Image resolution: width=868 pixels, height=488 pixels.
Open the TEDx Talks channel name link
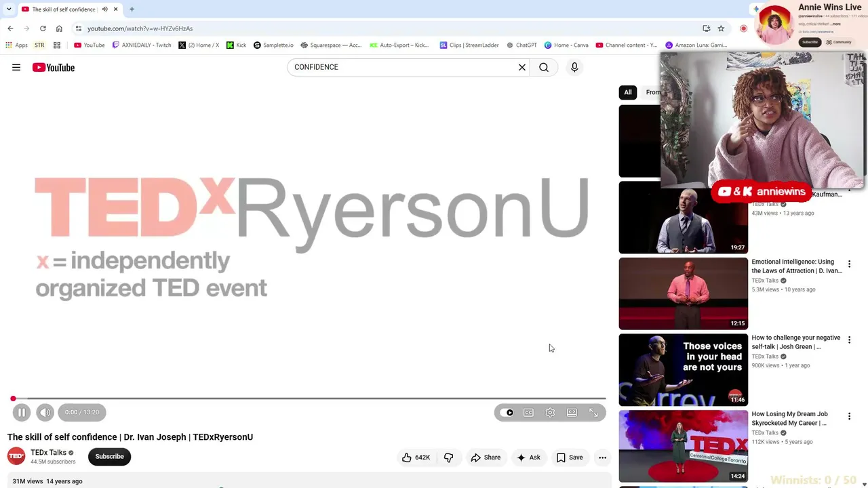[48, 452]
